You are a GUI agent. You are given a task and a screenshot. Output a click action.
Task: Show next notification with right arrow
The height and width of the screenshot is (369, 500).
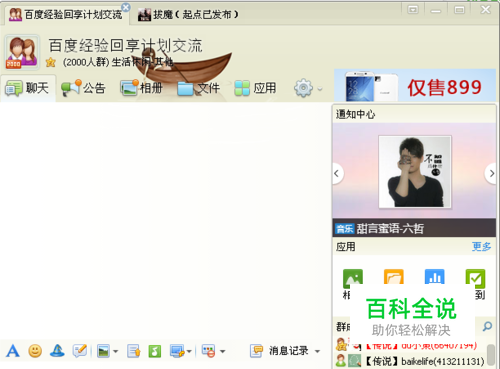pos(491,173)
